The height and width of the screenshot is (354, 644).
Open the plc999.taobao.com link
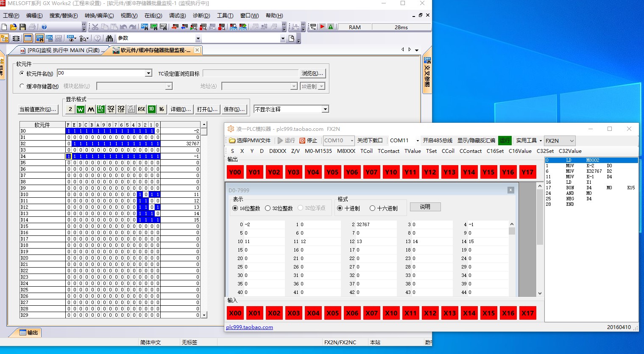click(x=249, y=327)
